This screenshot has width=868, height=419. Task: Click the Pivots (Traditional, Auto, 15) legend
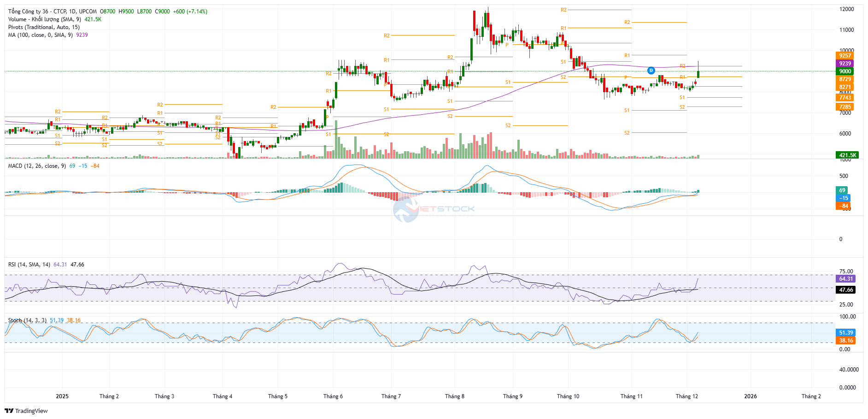pos(44,27)
